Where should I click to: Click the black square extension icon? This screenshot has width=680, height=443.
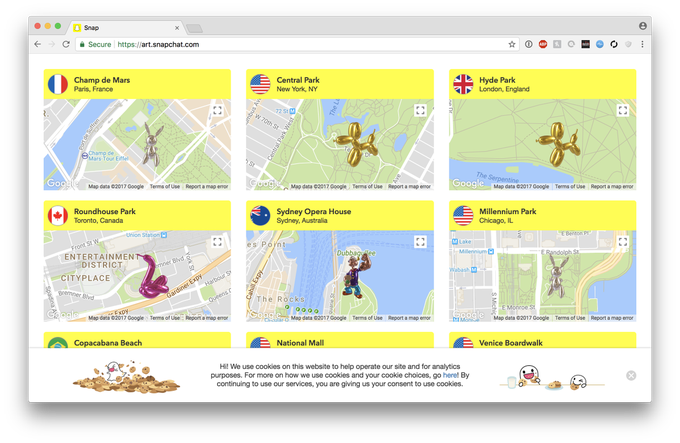pyautogui.click(x=585, y=44)
